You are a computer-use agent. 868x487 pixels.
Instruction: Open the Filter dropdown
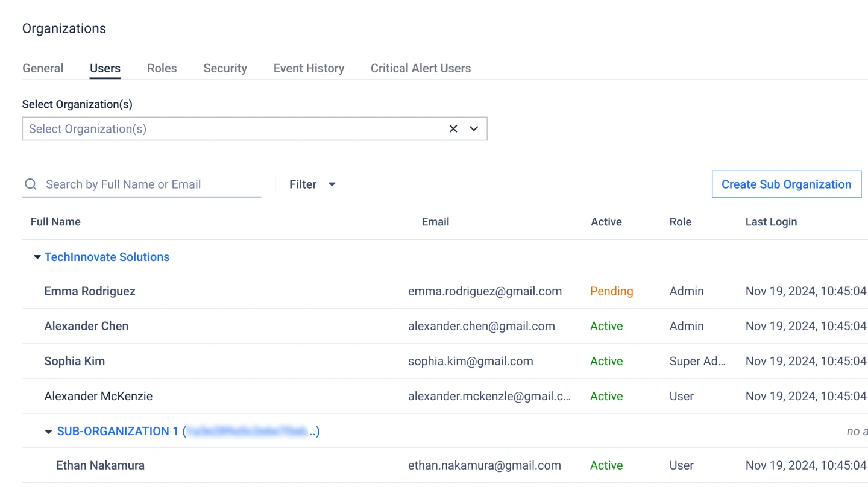[312, 184]
